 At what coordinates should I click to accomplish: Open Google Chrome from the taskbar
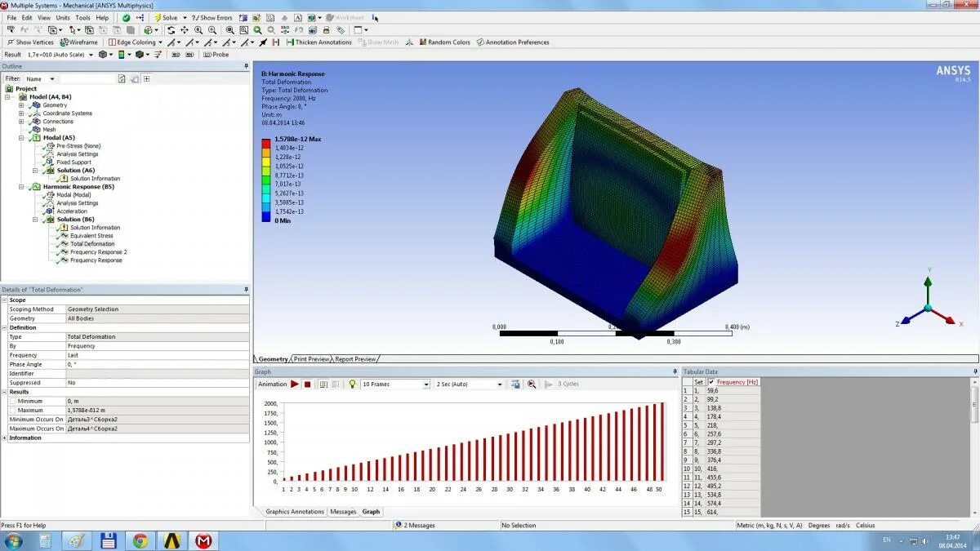click(140, 540)
